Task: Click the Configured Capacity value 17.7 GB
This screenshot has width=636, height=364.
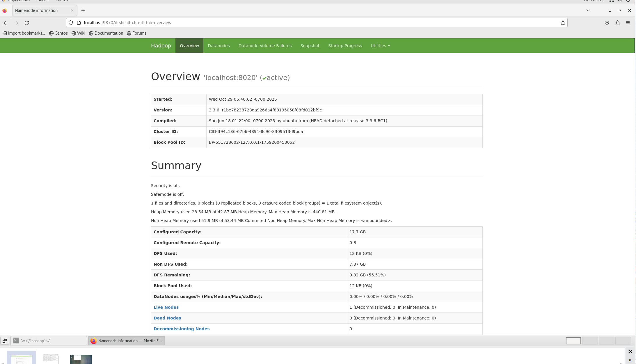Action: 358,232
